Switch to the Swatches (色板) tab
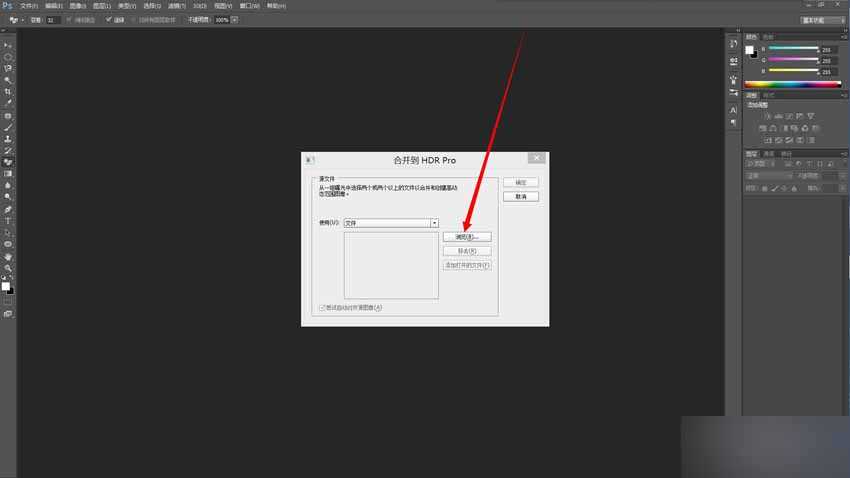This screenshot has width=850, height=478. click(768, 37)
